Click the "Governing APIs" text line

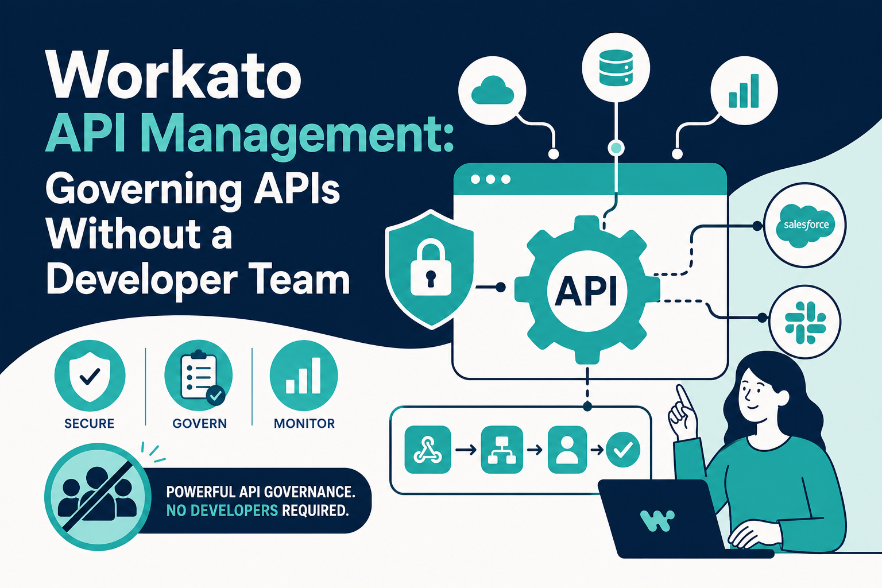(x=193, y=189)
